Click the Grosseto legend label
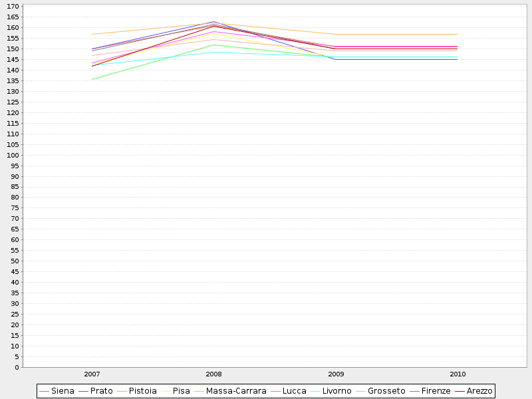 click(x=386, y=391)
